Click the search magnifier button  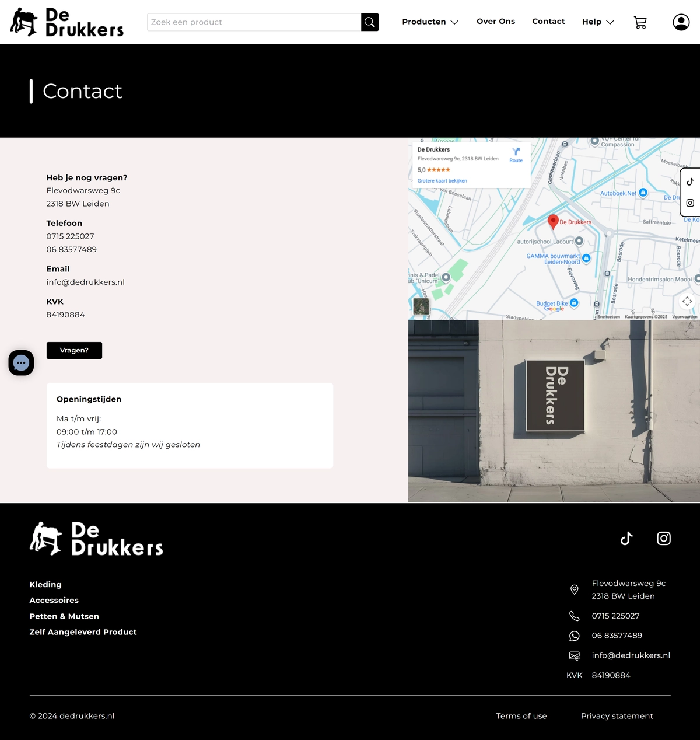pos(370,22)
